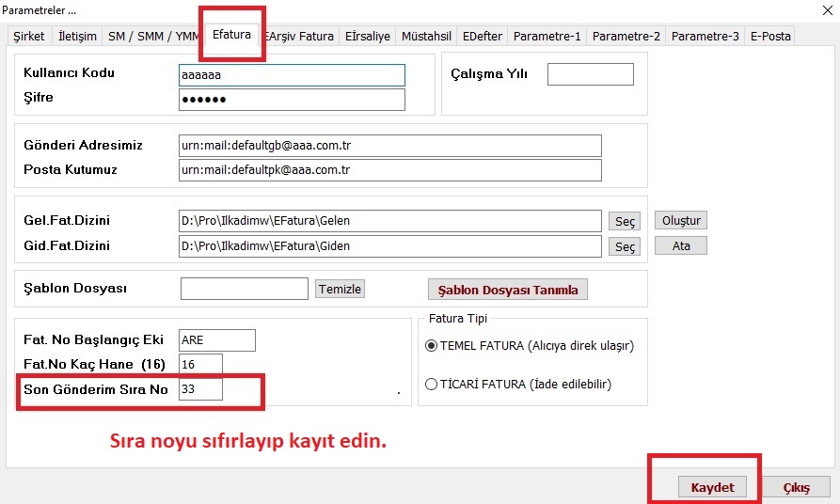Open the EIrsaliye tab

(x=368, y=37)
